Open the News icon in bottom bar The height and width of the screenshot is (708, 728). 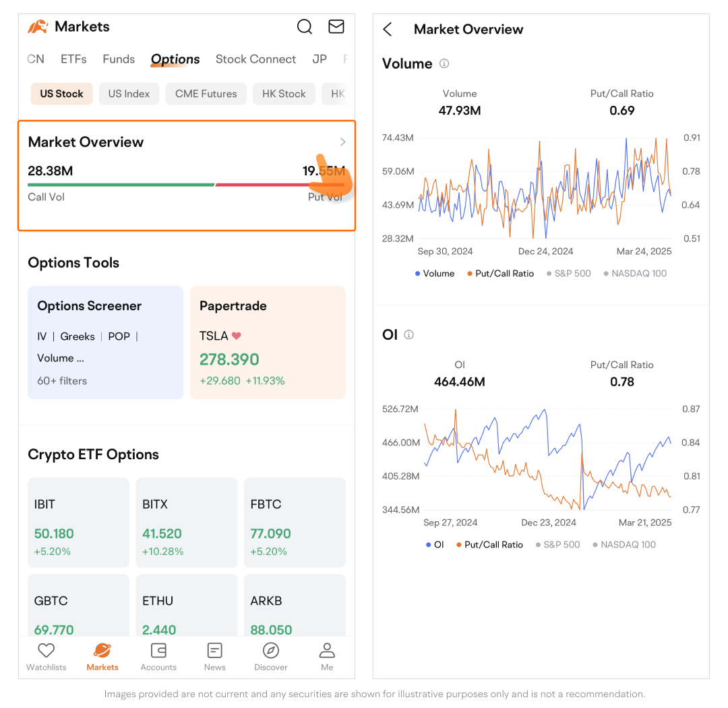click(x=214, y=651)
